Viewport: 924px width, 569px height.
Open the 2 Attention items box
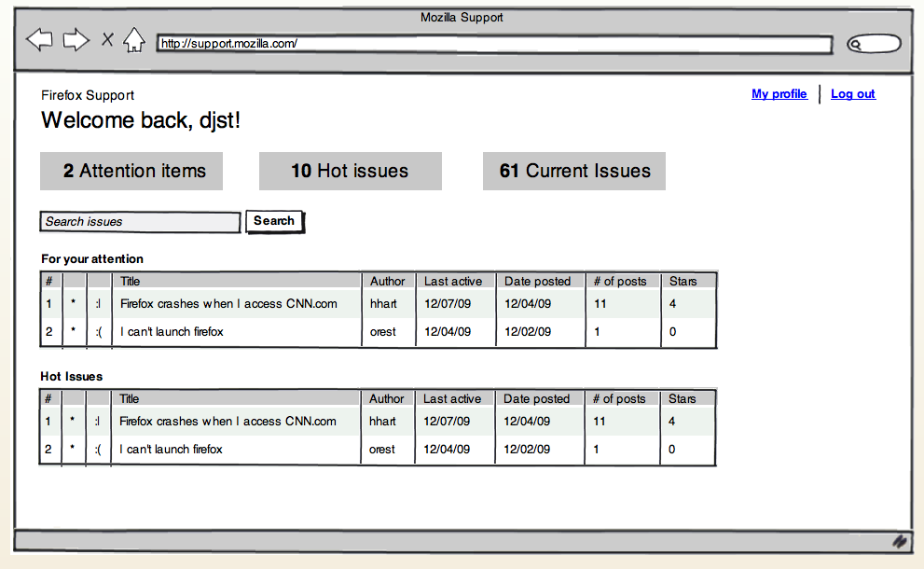point(131,171)
